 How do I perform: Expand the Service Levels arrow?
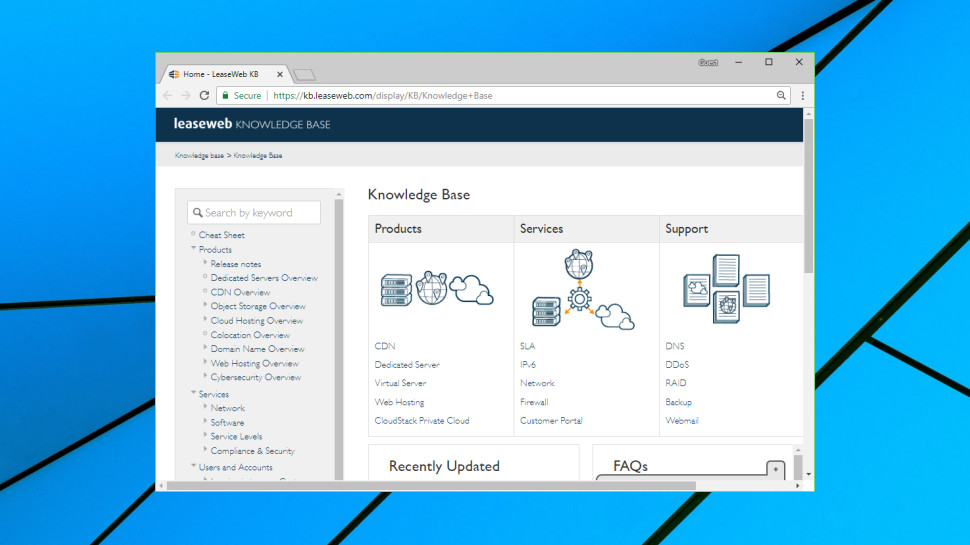[x=205, y=436]
